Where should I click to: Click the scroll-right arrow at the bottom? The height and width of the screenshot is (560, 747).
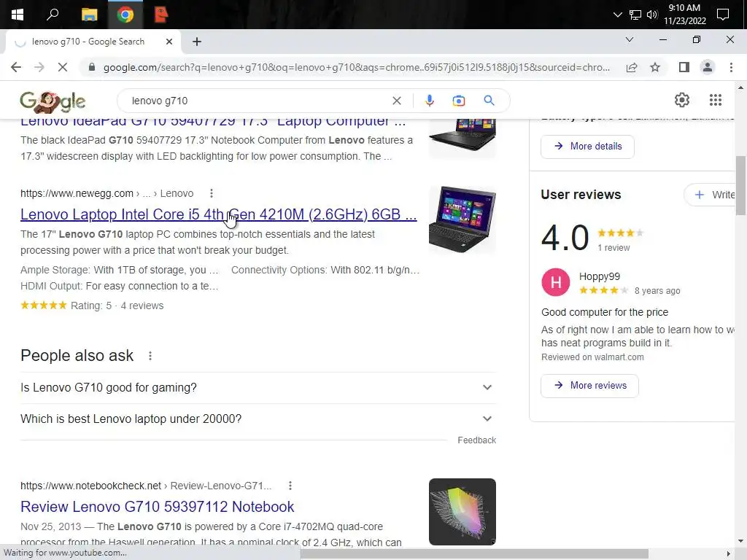pyautogui.click(x=728, y=553)
